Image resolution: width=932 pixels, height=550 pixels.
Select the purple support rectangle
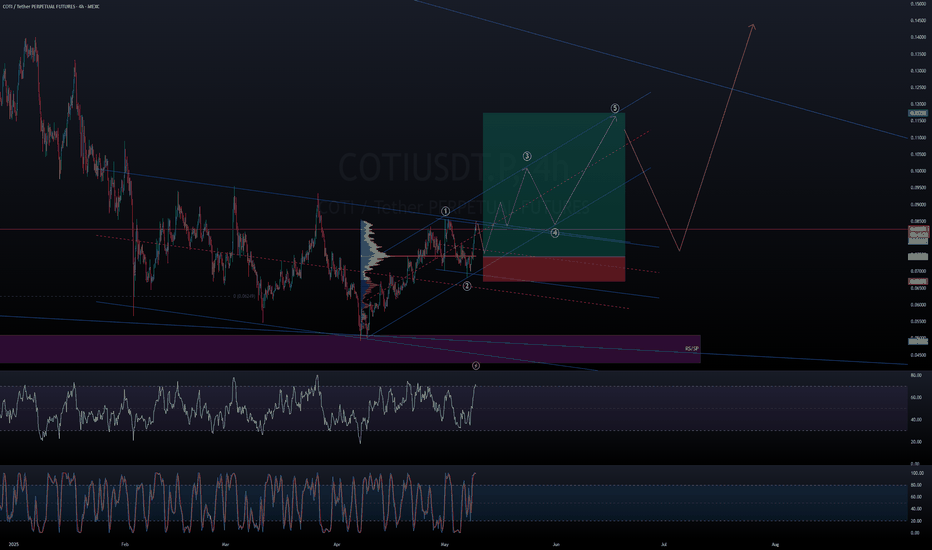tap(350, 349)
